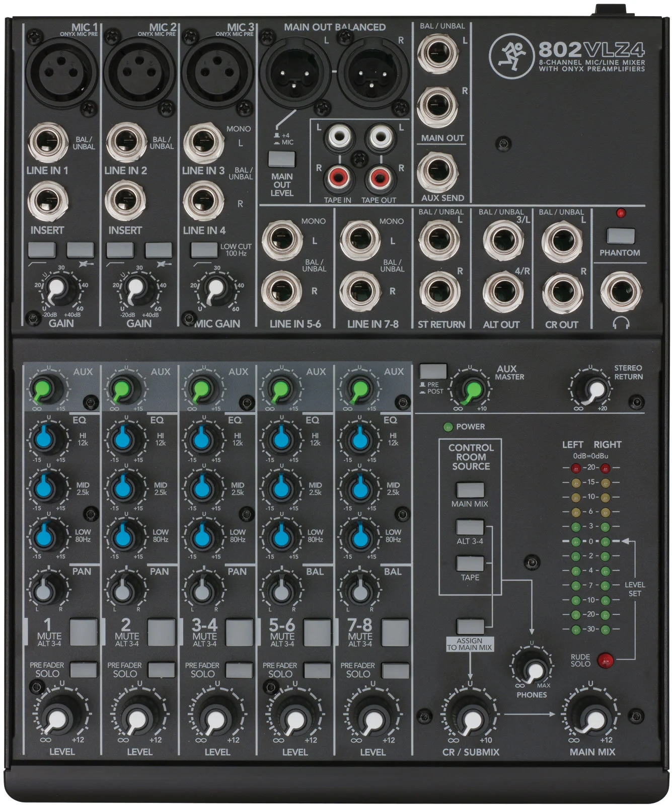The height and width of the screenshot is (805, 672).
Task: Click the headphone jack socket
Action: [x=621, y=293]
